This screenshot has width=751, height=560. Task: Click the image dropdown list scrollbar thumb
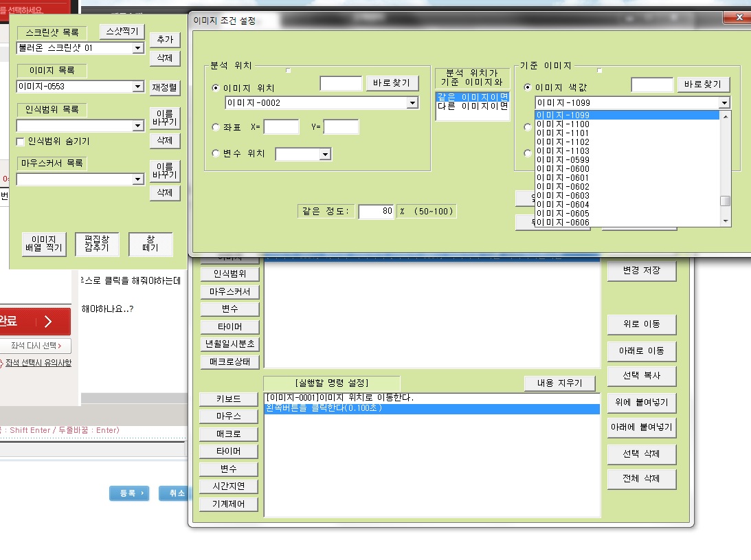coord(725,201)
